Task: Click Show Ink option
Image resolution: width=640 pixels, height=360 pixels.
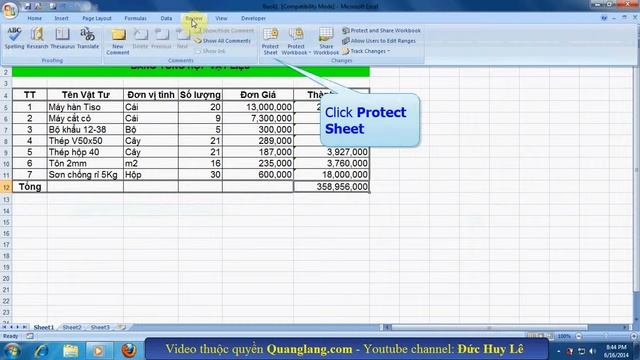Action: tap(210, 51)
